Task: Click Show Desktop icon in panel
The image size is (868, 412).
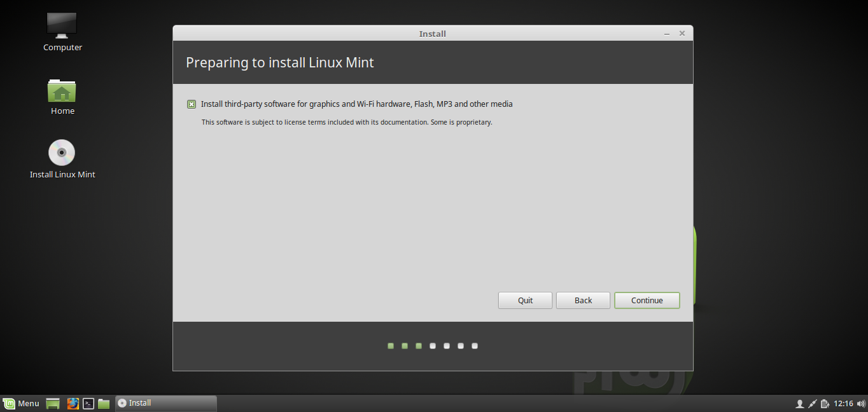Action: tap(53, 403)
